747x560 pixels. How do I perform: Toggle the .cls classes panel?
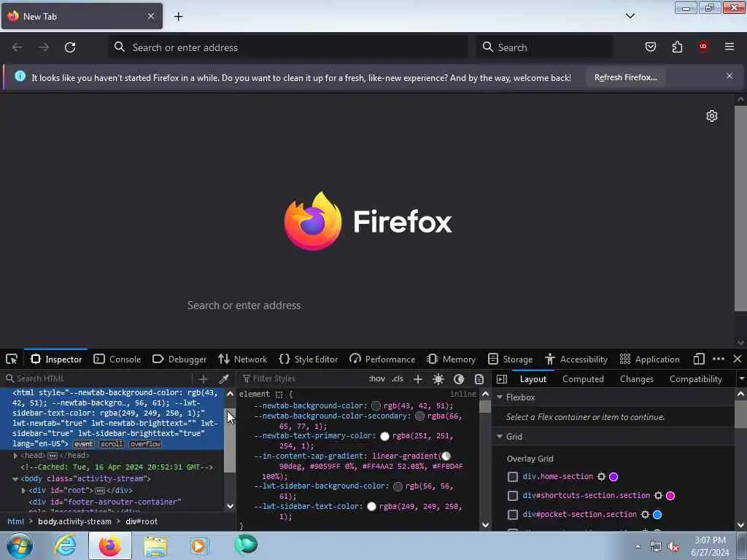click(398, 378)
